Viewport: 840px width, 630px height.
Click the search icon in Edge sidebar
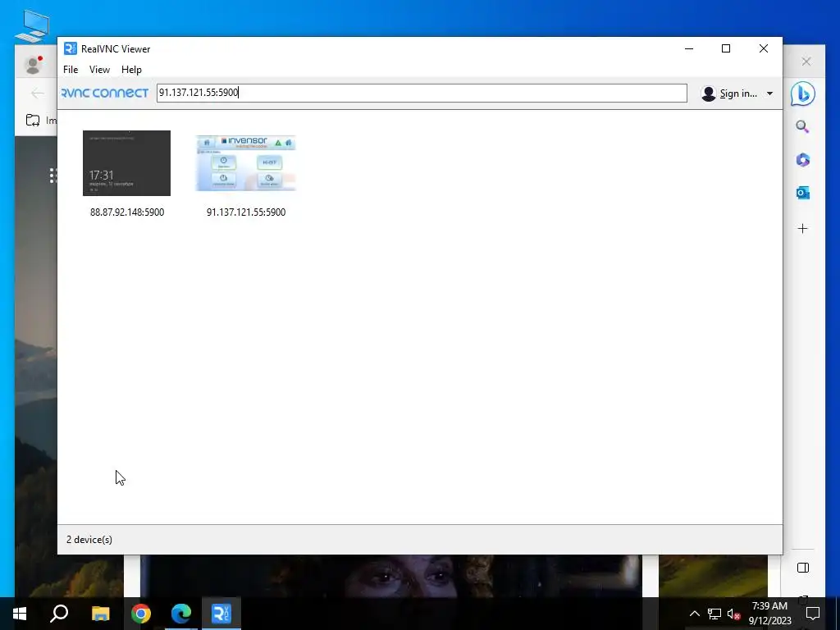[802, 127]
